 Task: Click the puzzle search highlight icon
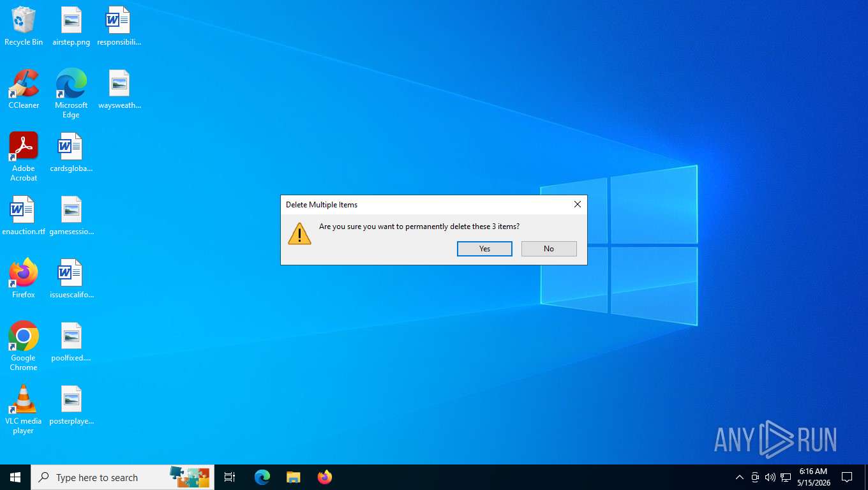point(190,476)
